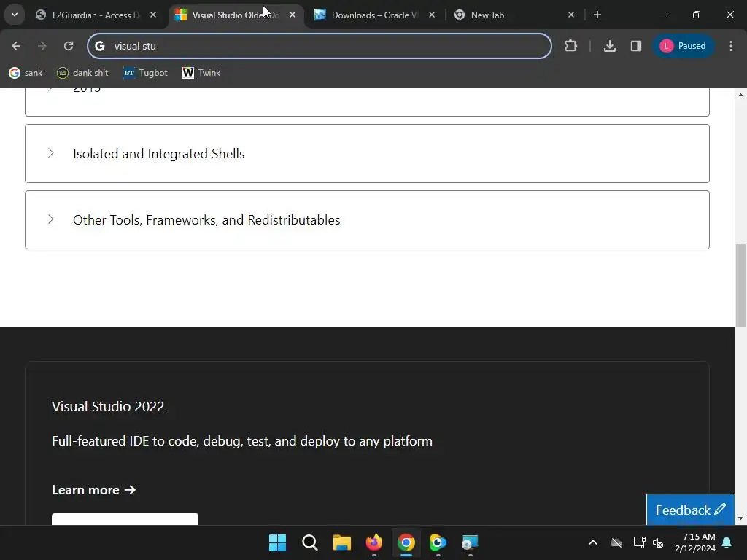Open the Chrome three-dot menu
This screenshot has height=560, width=747.
(731, 46)
